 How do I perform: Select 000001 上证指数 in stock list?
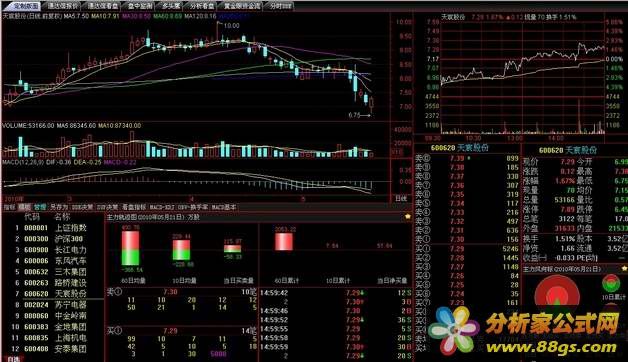[x=52, y=228]
